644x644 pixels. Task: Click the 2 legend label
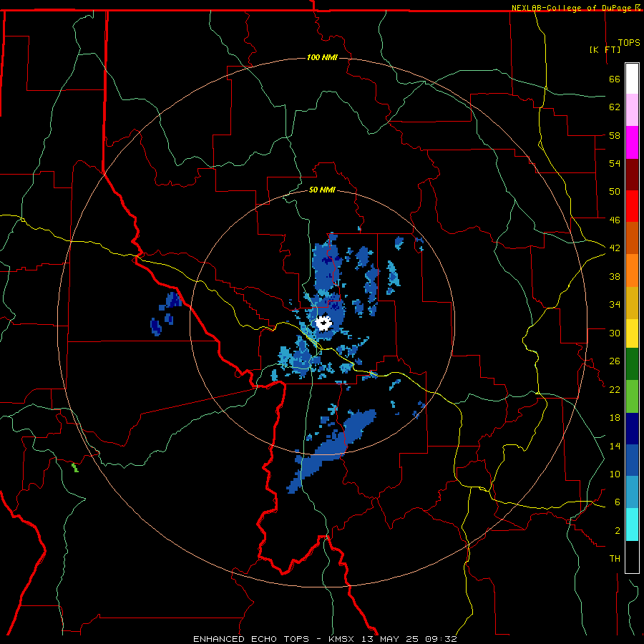point(618,530)
